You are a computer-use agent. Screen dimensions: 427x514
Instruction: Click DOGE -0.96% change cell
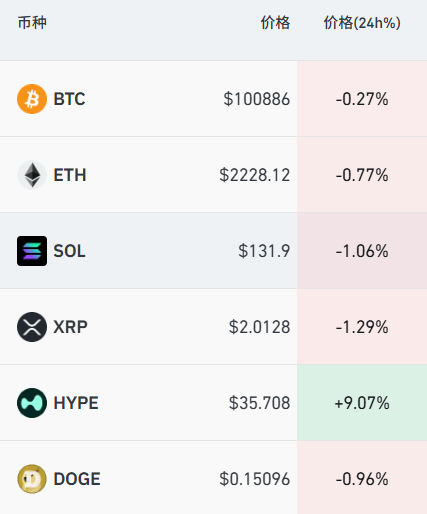[x=362, y=478]
